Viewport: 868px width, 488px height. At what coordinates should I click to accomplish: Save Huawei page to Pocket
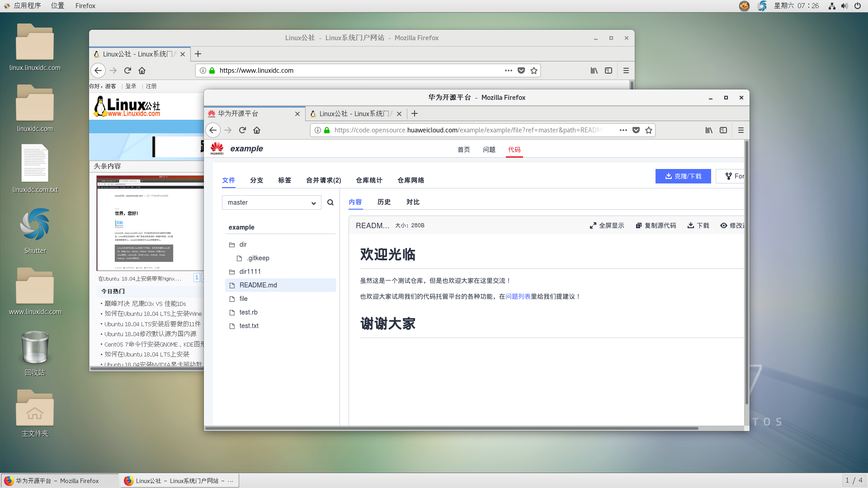[636, 130]
